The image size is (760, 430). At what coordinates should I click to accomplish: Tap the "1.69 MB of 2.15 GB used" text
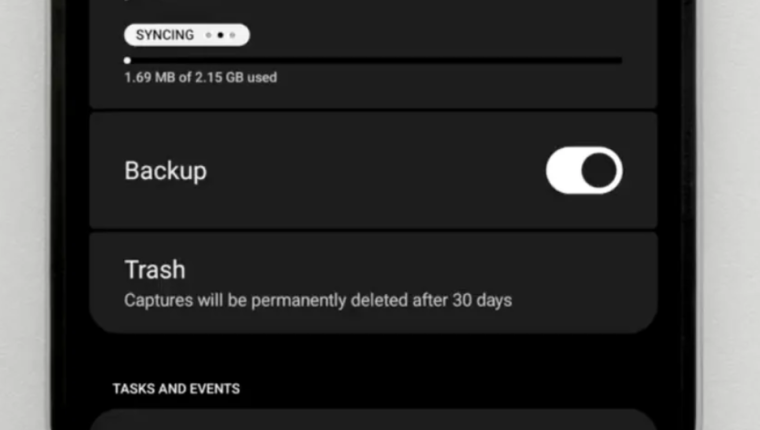click(x=200, y=77)
